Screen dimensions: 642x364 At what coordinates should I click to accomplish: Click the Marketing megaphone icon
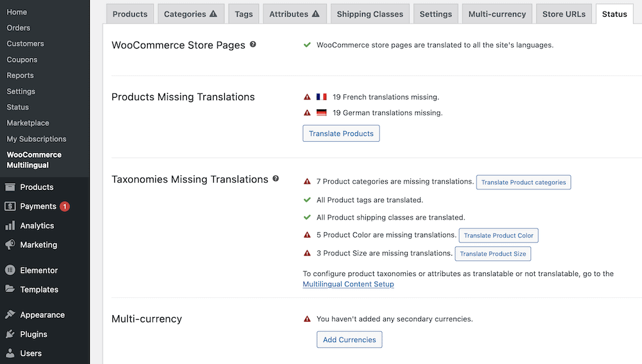10,245
